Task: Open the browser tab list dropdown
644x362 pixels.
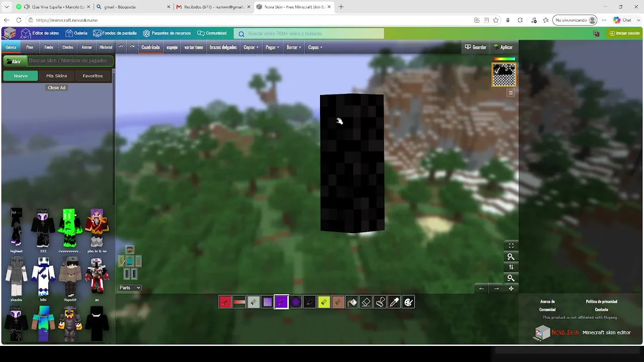Action: 7,7
